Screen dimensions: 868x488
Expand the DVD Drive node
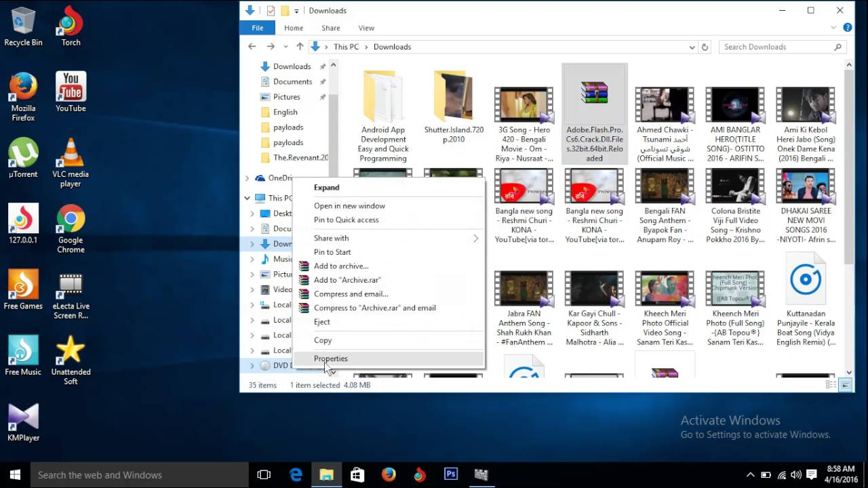pyautogui.click(x=252, y=365)
